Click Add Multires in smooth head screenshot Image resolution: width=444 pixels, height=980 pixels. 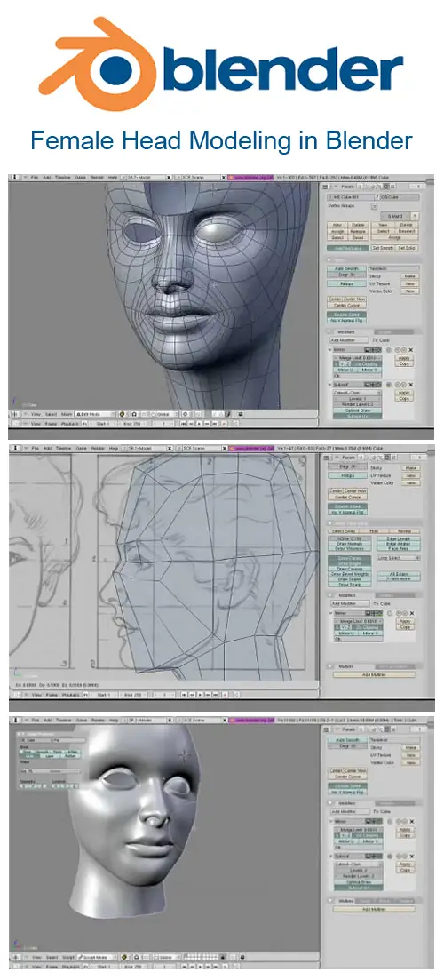374,909
